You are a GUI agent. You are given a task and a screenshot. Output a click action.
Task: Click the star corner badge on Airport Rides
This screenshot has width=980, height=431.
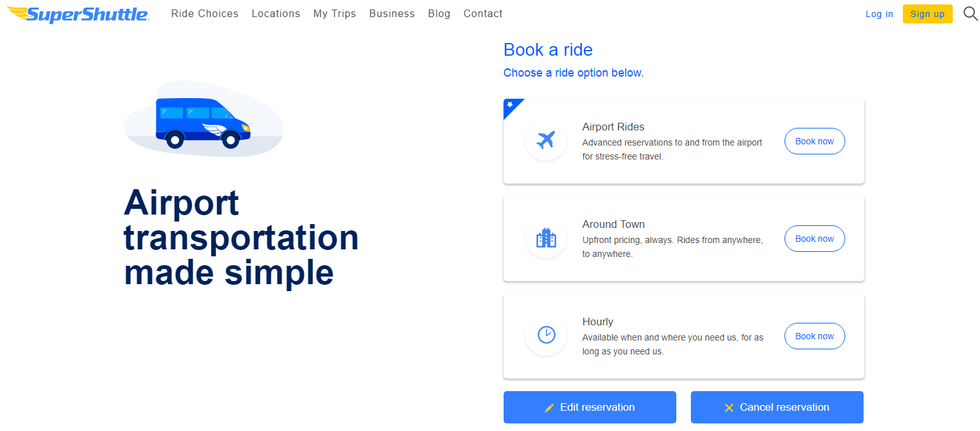[510, 104]
